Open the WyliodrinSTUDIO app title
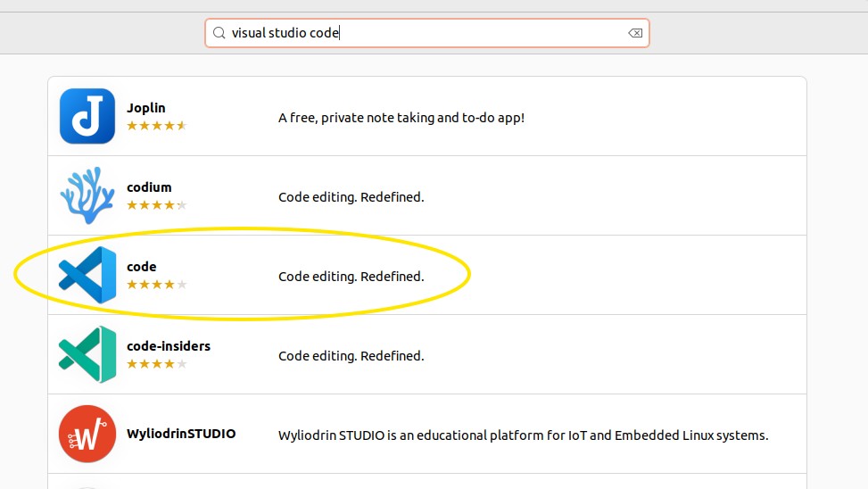868x489 pixels. [181, 434]
